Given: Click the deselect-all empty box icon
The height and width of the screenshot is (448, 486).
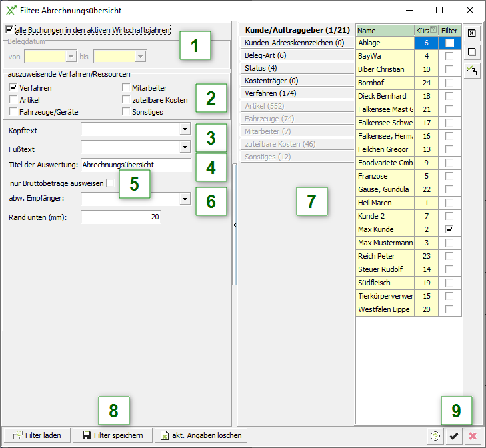Looking at the screenshot, I should [x=471, y=51].
